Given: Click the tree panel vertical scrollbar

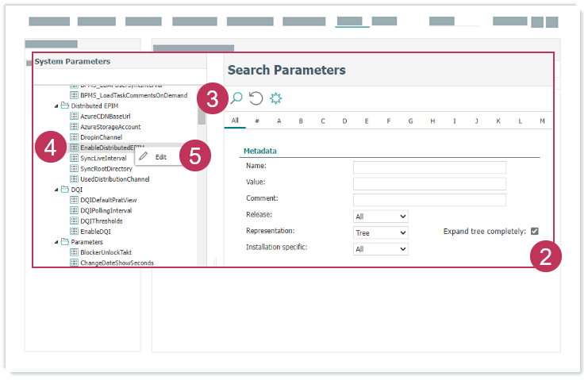Looking at the screenshot, I should coord(202,119).
